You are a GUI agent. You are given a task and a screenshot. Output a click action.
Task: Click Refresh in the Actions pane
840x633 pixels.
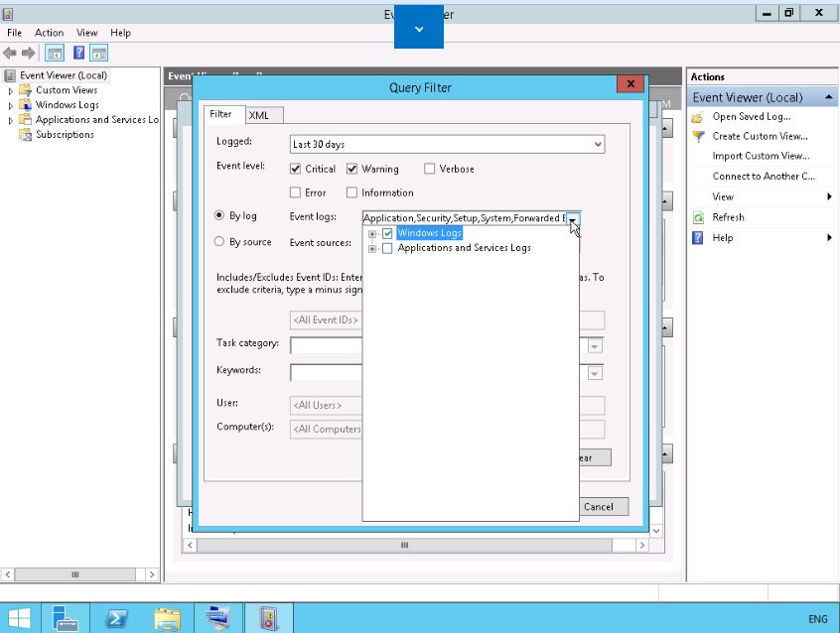728,217
